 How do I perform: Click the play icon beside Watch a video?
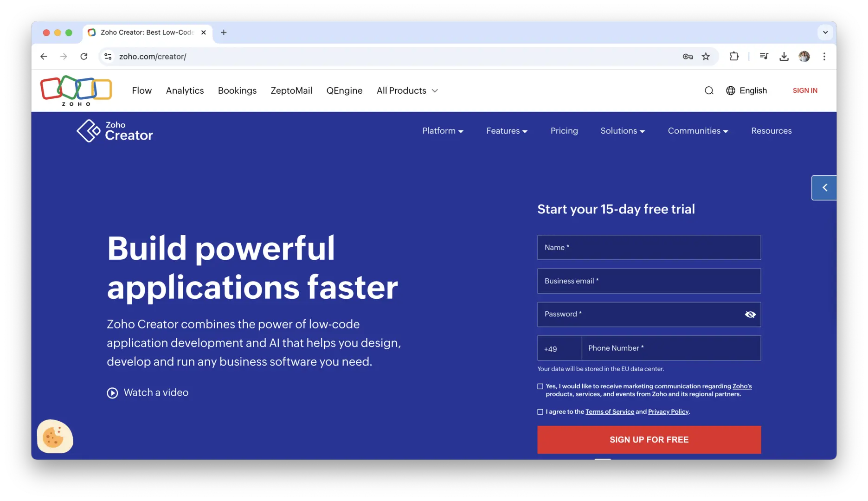click(x=112, y=393)
